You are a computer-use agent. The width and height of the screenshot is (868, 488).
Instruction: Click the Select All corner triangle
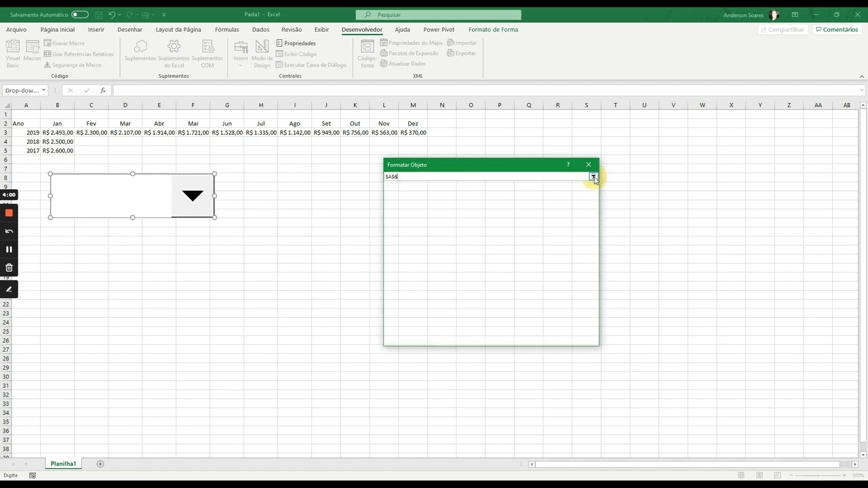point(7,105)
